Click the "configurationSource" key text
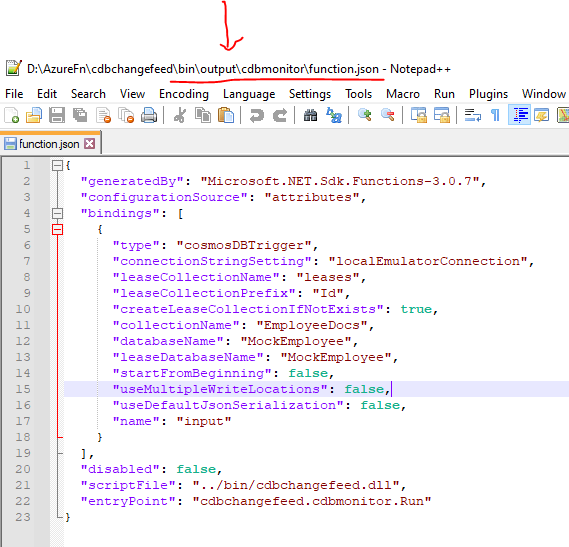This screenshot has height=547, width=569. (164, 197)
